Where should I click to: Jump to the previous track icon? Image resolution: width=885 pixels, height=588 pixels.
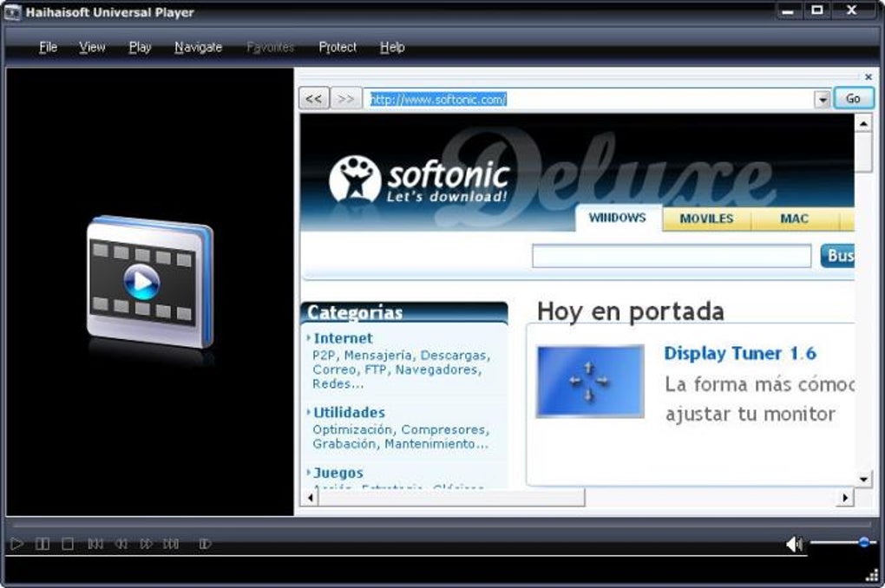(95, 544)
